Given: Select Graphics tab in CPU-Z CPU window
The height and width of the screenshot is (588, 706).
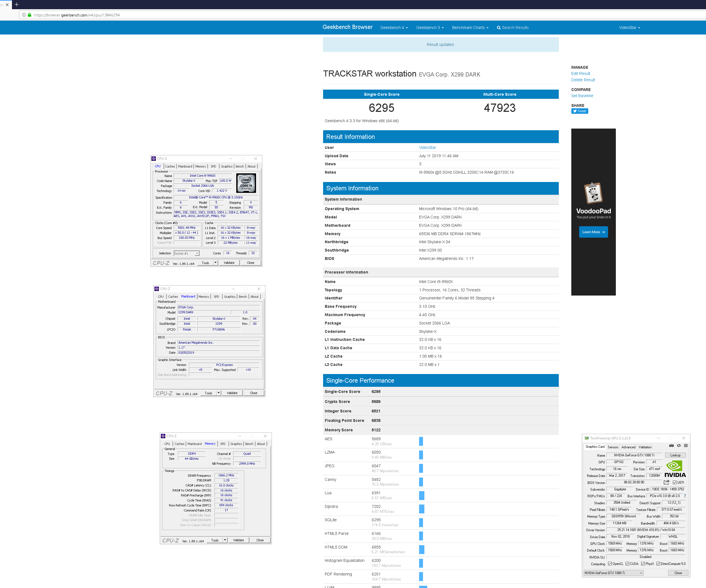Looking at the screenshot, I should (227, 166).
